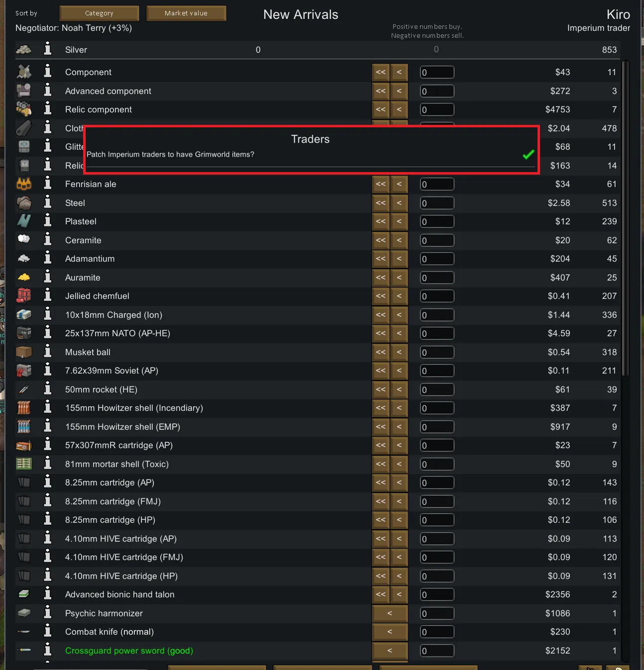Viewport: 644px width, 670px height.
Task: Show info for Psychic harmonizer
Action: click(x=48, y=613)
